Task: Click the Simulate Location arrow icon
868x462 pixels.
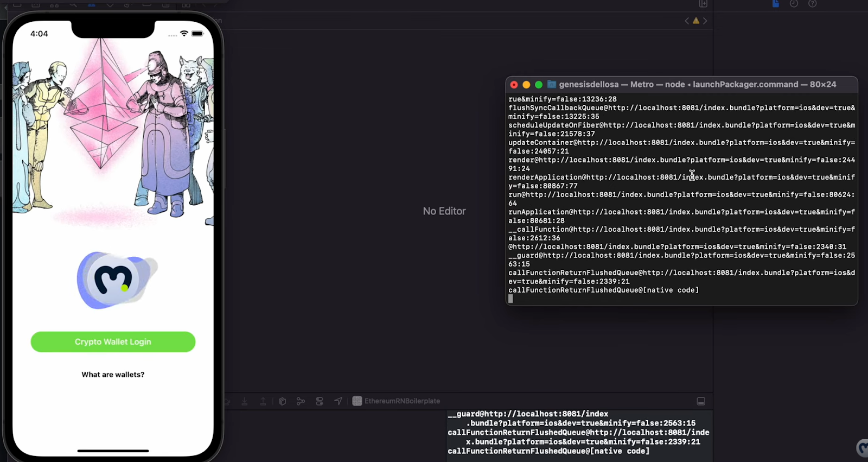Action: point(338,401)
